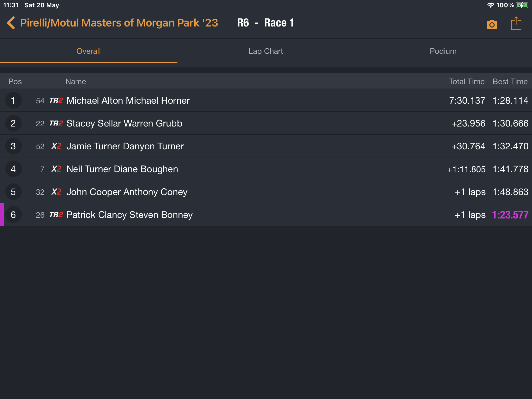Viewport: 532px width, 399px height.
Task: Select the Overall tab
Action: (89, 51)
